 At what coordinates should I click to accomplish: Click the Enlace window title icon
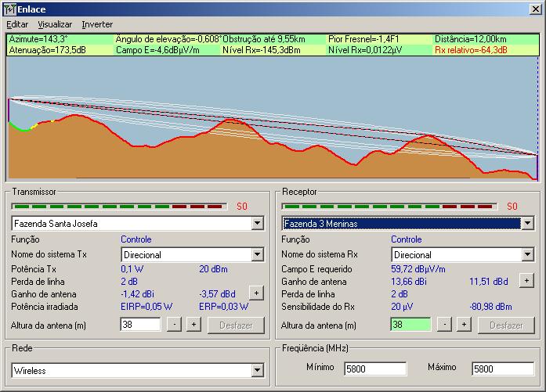coord(10,9)
